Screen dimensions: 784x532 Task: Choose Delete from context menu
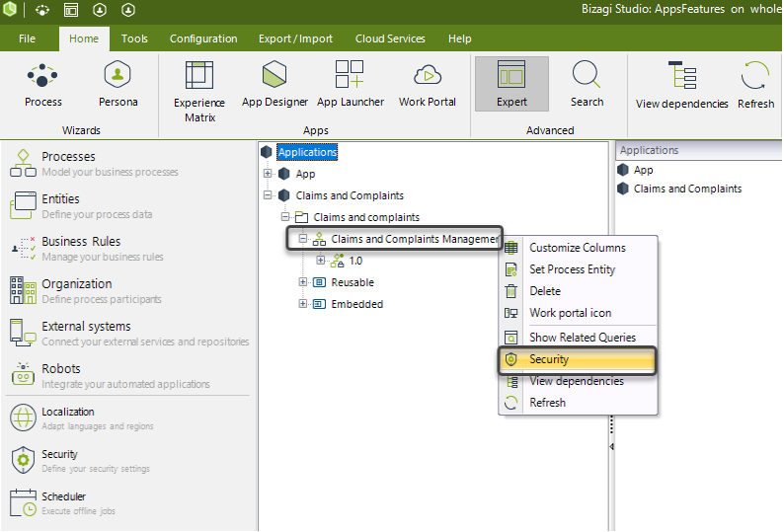[x=578, y=291]
